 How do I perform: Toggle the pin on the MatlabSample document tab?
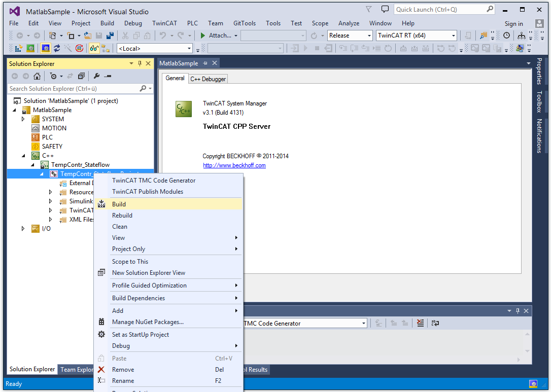tap(205, 63)
